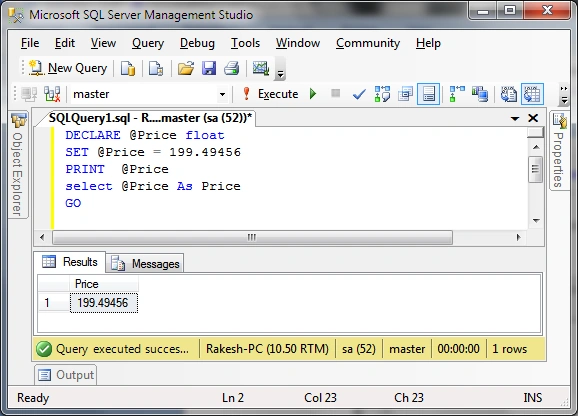Open the Query menu
Screen dimensions: 578x416
click(148, 43)
